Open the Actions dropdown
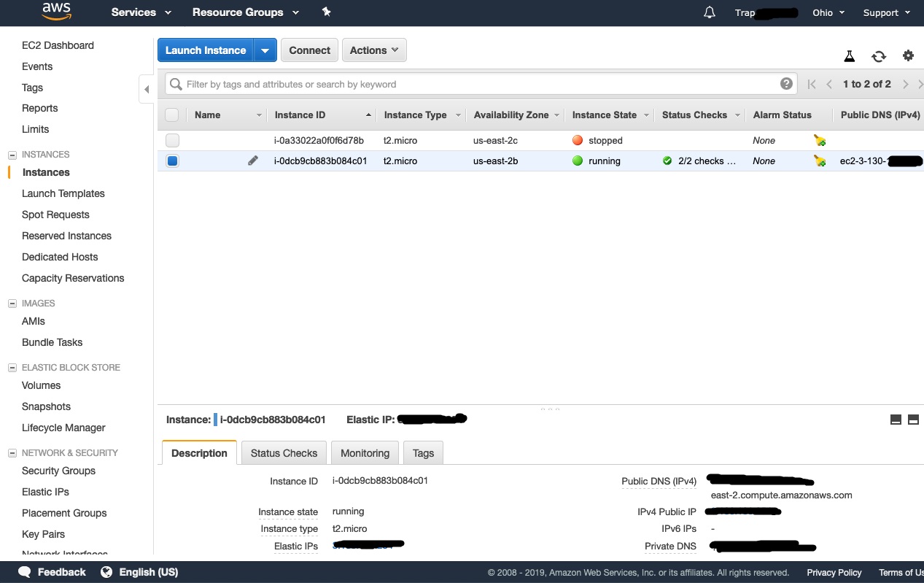 [374, 50]
